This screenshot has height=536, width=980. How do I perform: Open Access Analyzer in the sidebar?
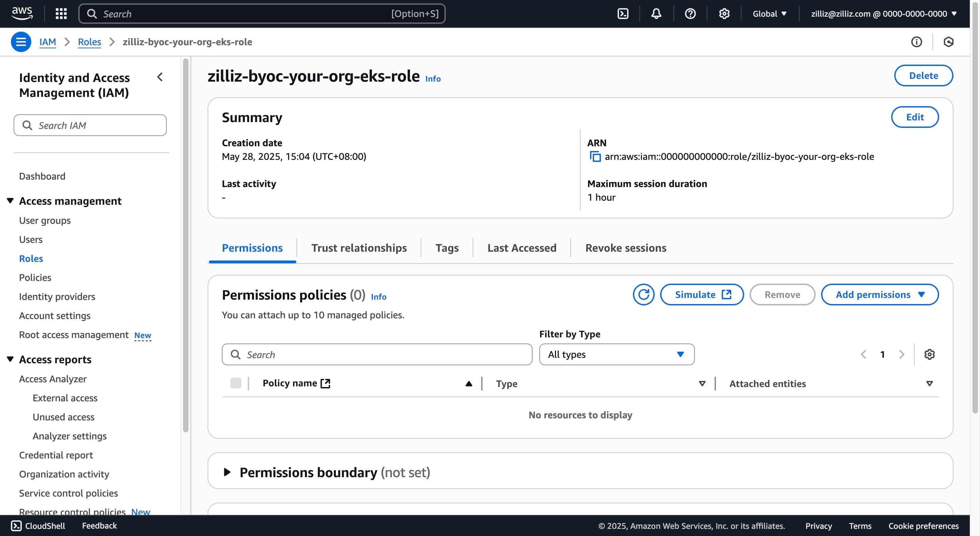(53, 379)
